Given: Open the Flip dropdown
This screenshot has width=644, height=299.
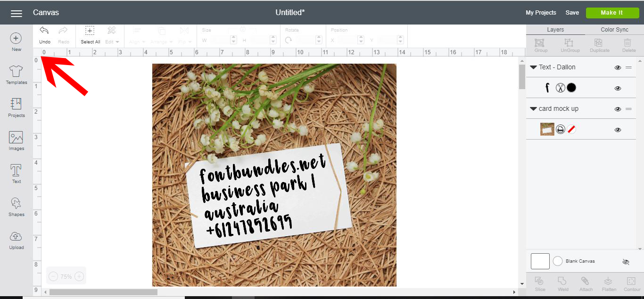Looking at the screenshot, I should click(x=184, y=35).
